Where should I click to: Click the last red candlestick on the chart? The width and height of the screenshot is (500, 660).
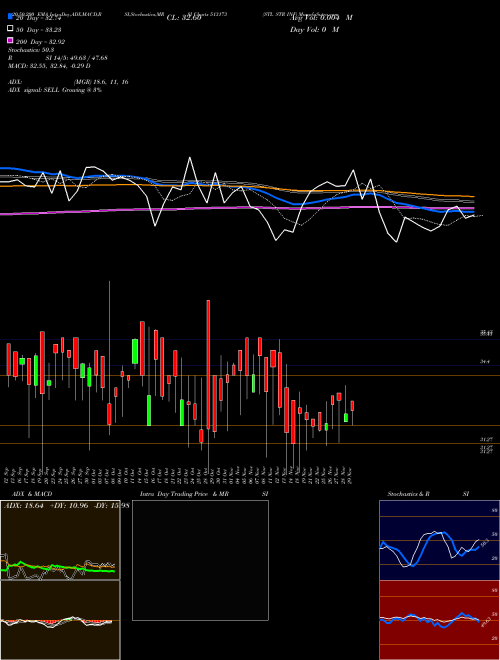coord(352,406)
